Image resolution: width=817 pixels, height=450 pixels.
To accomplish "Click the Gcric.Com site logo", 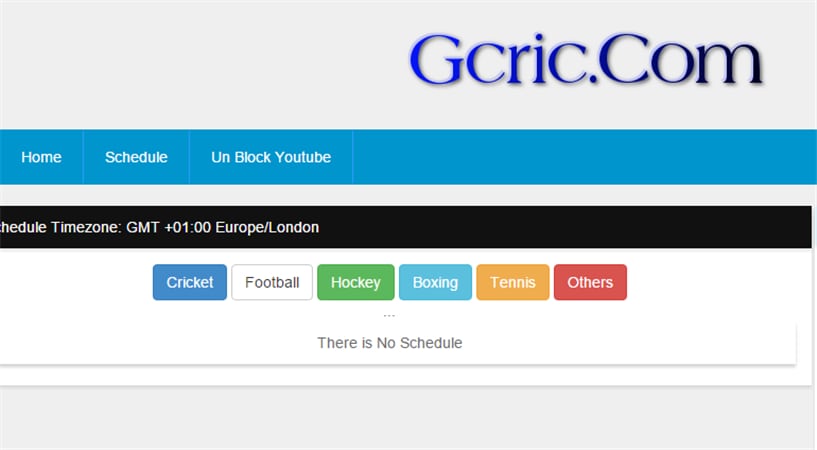I will (586, 59).
